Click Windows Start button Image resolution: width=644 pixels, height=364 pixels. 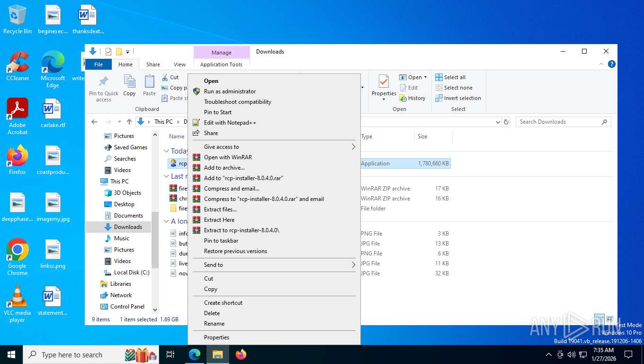pyautogui.click(x=11, y=355)
